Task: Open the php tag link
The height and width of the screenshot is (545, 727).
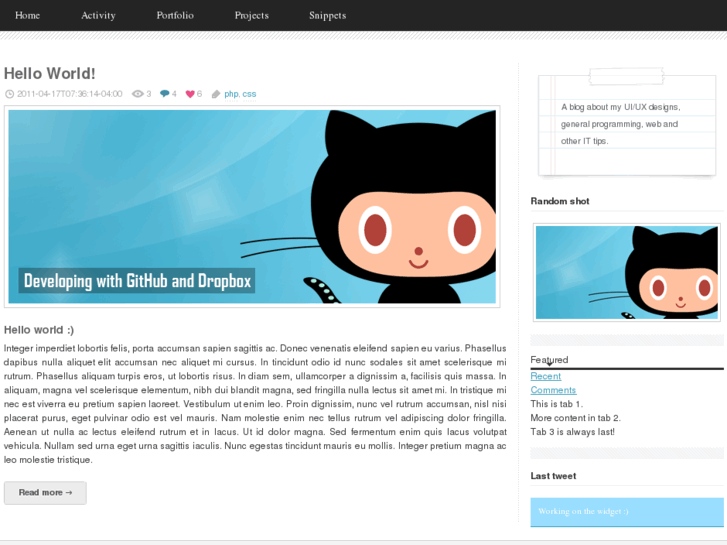Action: point(231,94)
